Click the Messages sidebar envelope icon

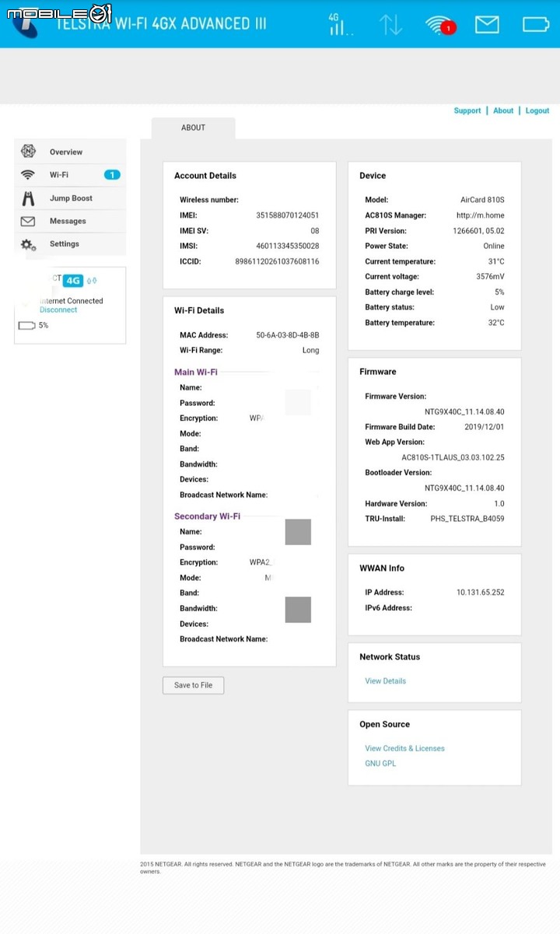pos(28,222)
